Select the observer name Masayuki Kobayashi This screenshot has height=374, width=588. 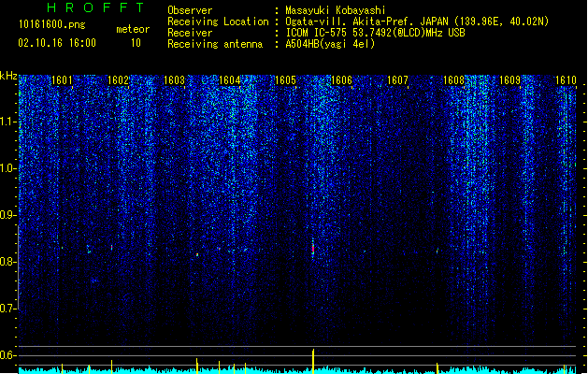pos(336,10)
